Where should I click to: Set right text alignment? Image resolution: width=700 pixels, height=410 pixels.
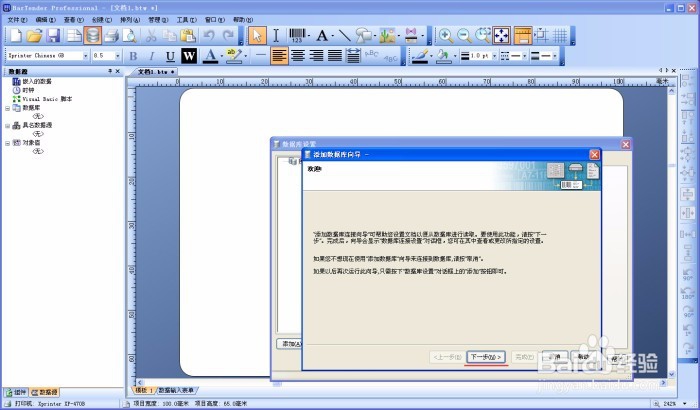pyautogui.click(x=317, y=56)
